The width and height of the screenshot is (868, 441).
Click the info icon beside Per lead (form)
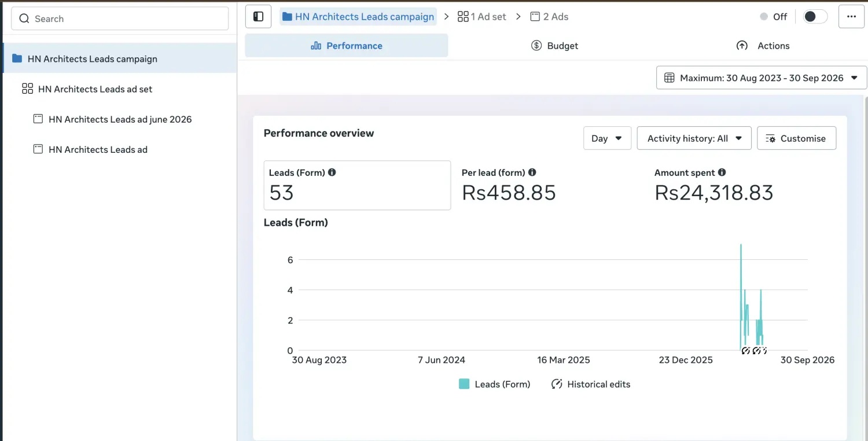(x=532, y=172)
